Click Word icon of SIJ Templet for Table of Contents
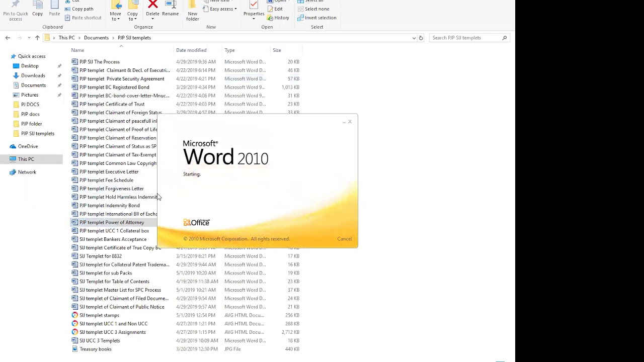 point(74,282)
